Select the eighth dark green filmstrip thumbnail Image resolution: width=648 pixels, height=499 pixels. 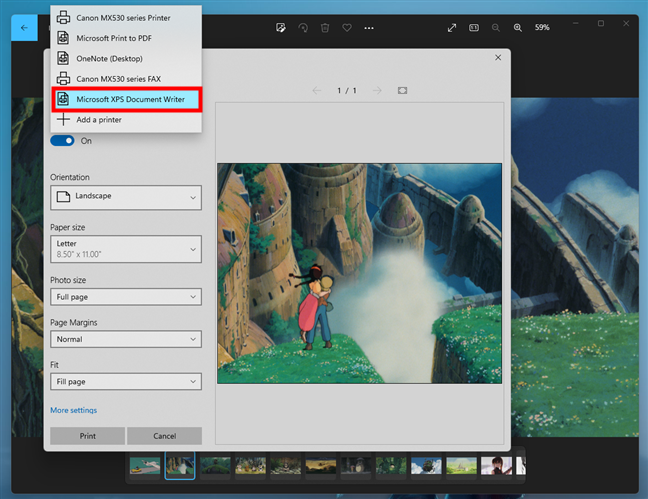[x=391, y=466]
